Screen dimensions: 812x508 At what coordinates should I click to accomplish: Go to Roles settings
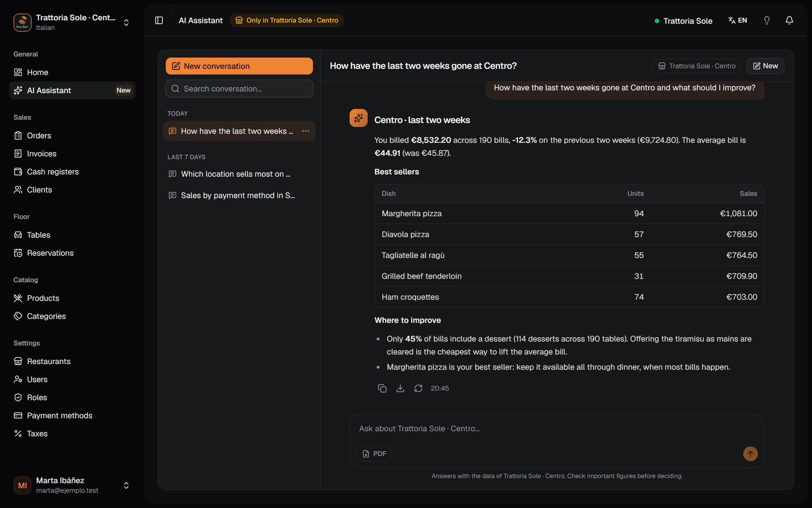point(72,397)
